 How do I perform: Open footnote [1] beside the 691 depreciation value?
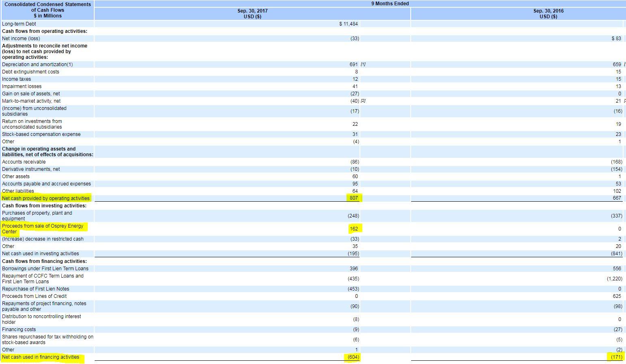coord(363,65)
